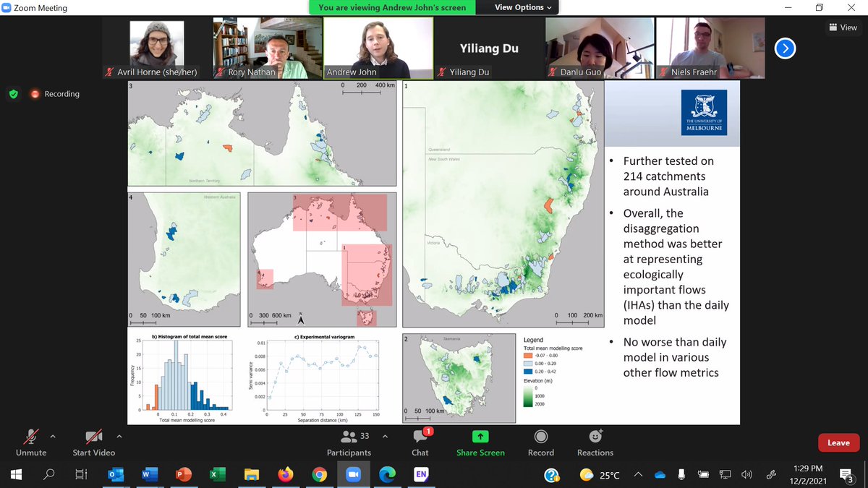Open the volume control in the system tray

coord(746,475)
